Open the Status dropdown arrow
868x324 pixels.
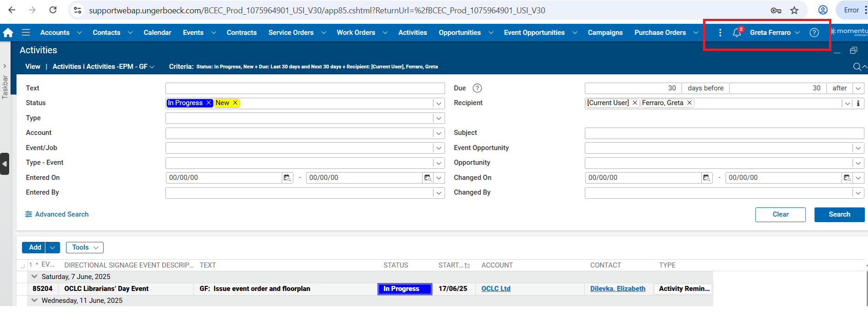[x=439, y=103]
